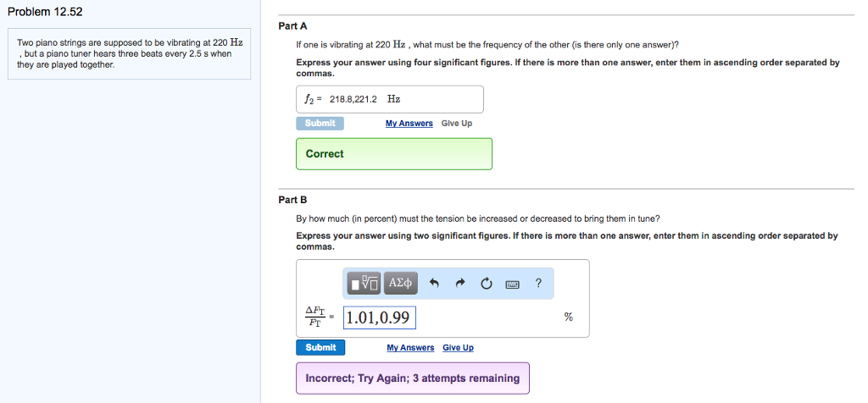Open the math templates palette
868x403 pixels.
click(364, 283)
